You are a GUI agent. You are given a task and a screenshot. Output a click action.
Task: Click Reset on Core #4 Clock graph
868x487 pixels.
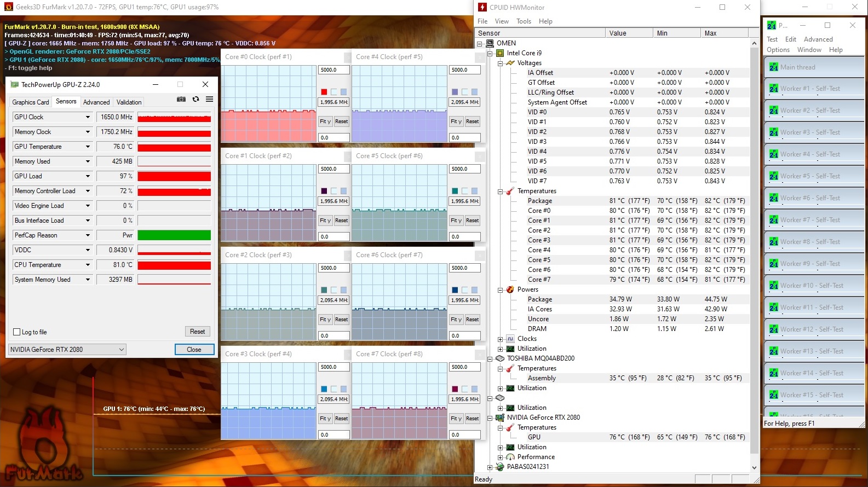473,121
